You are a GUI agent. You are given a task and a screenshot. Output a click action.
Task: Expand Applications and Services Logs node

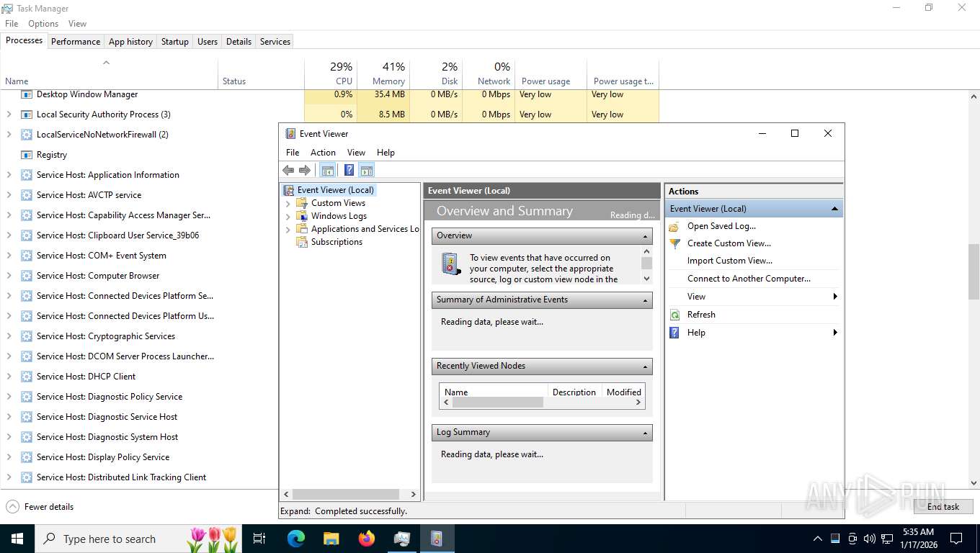click(288, 229)
